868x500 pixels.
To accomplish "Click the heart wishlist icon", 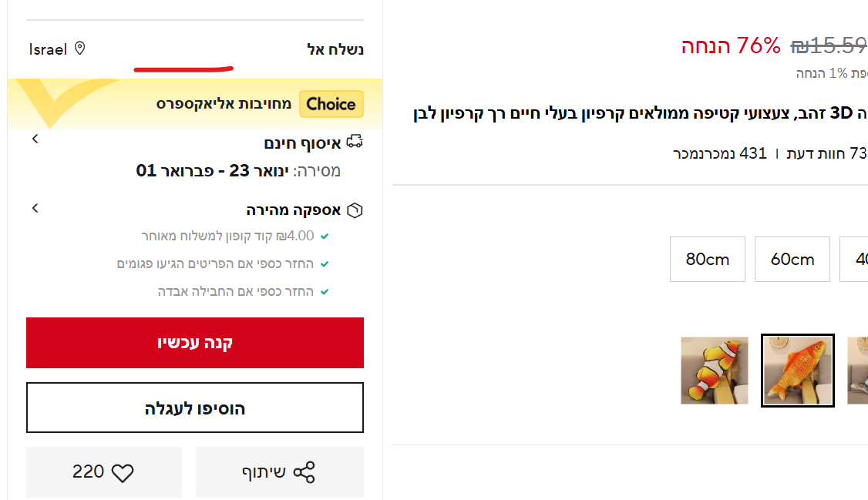I will (123, 473).
